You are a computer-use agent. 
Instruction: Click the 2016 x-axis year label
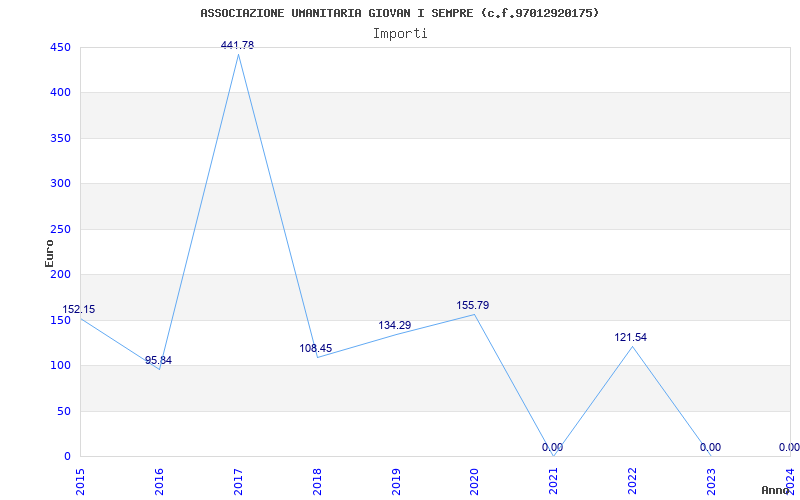pos(159,481)
